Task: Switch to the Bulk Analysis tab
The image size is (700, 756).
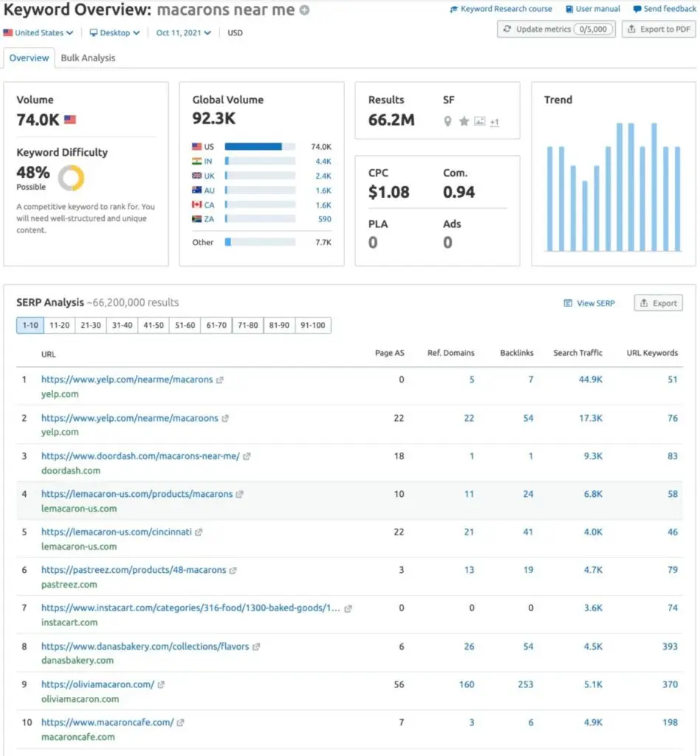Action: tap(88, 58)
